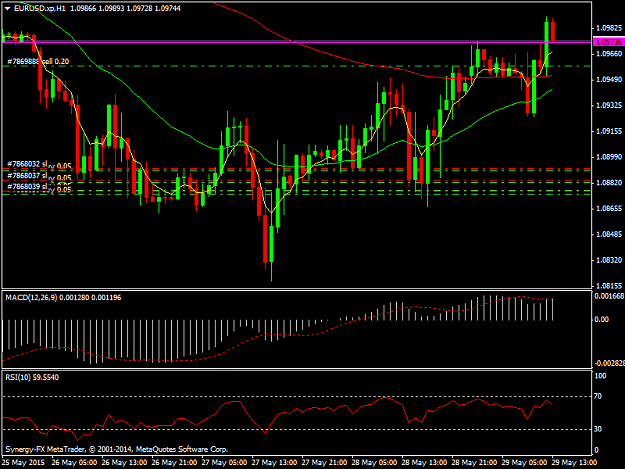The width and height of the screenshot is (625, 469).
Task: Click the 1.08820 price axis label
Action: [609, 183]
